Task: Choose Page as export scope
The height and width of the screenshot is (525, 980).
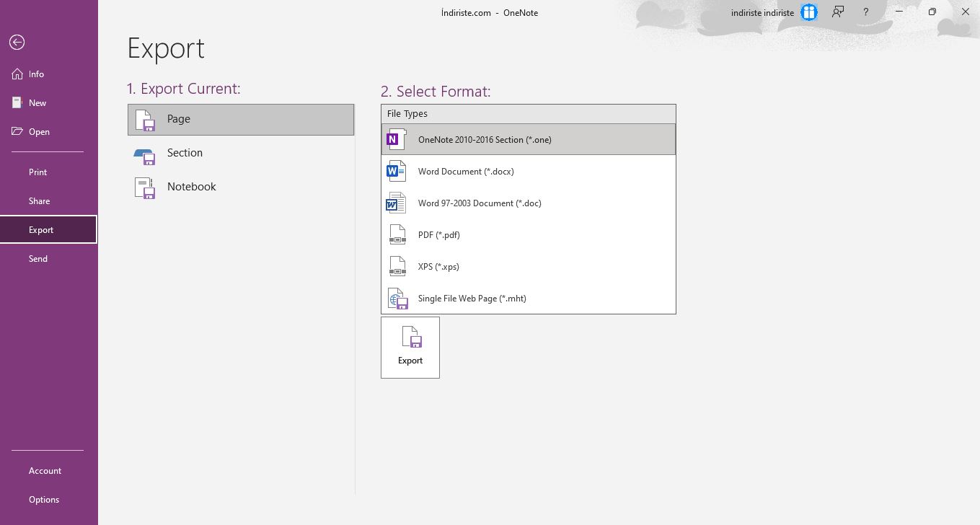Action: (x=241, y=120)
